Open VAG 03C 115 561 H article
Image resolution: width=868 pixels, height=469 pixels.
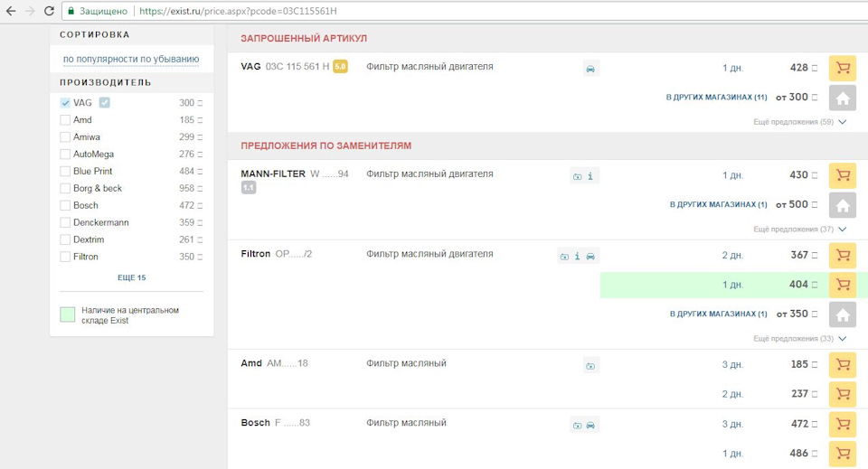(285, 67)
